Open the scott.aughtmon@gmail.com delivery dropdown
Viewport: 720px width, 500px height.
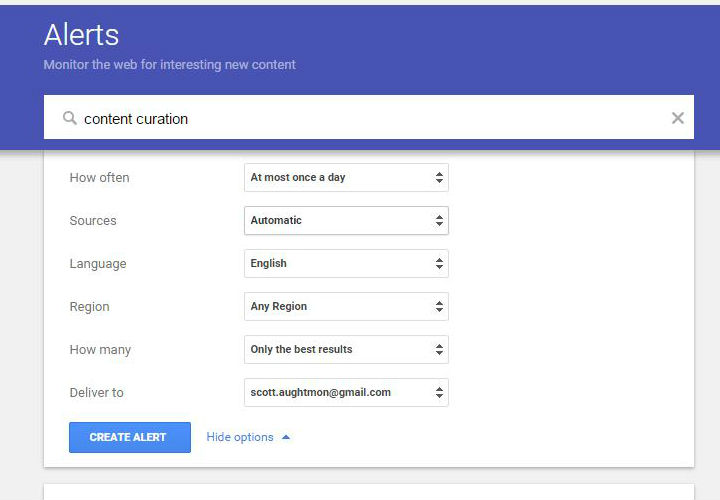[x=346, y=393]
